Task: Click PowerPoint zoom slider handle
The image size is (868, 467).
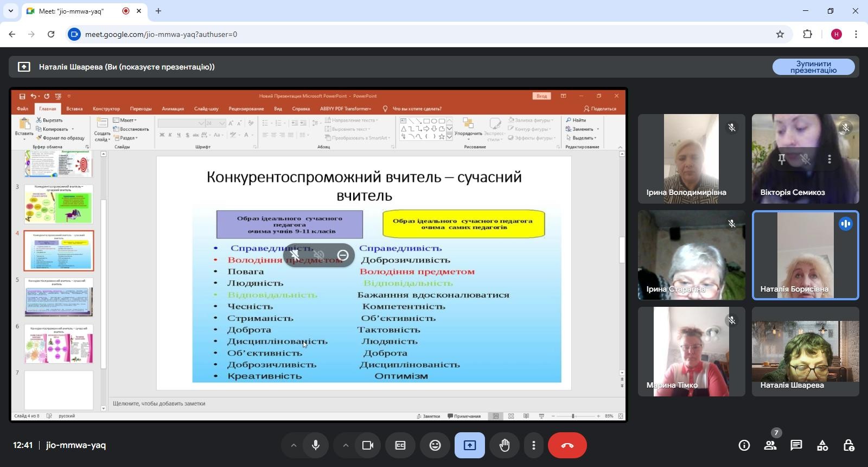Action: 572,416
